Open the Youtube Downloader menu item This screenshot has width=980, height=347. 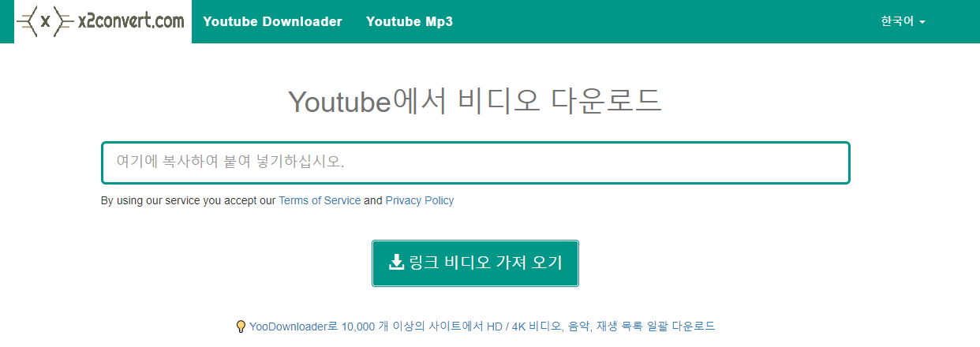[273, 21]
